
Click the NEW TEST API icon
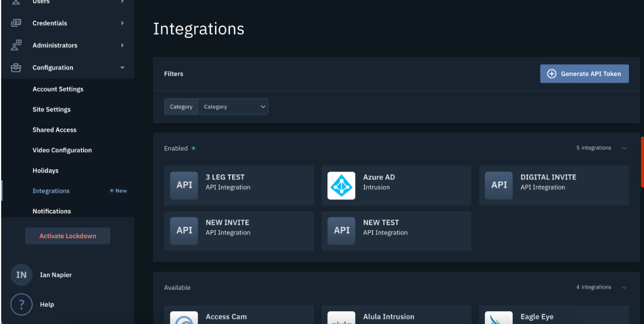pyautogui.click(x=341, y=231)
